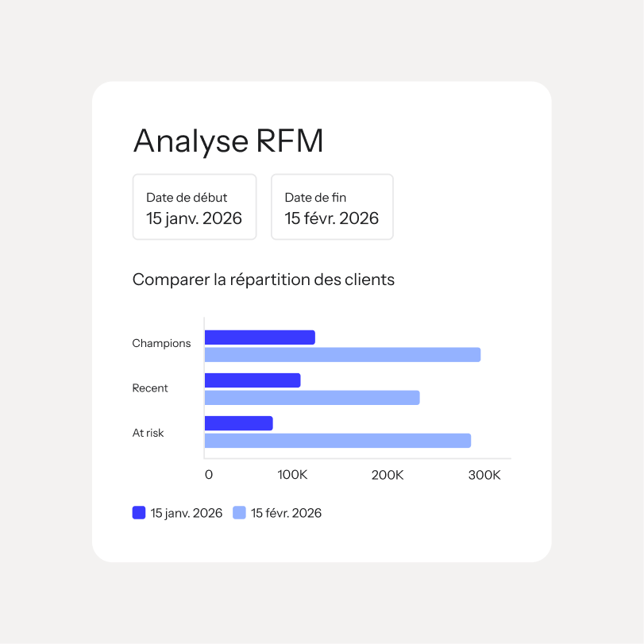644x644 pixels.
Task: Select the Champions light blue bar
Action: [342, 355]
